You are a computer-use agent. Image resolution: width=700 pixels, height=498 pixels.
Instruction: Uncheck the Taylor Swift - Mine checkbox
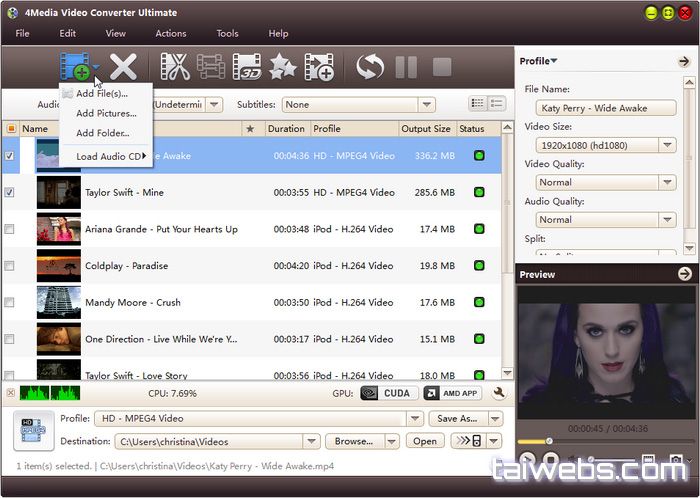[x=10, y=192]
